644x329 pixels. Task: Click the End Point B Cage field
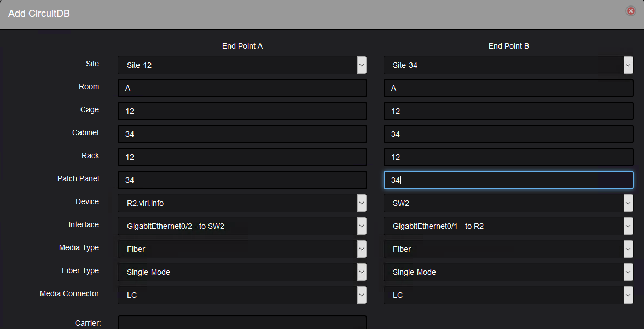[x=508, y=111]
